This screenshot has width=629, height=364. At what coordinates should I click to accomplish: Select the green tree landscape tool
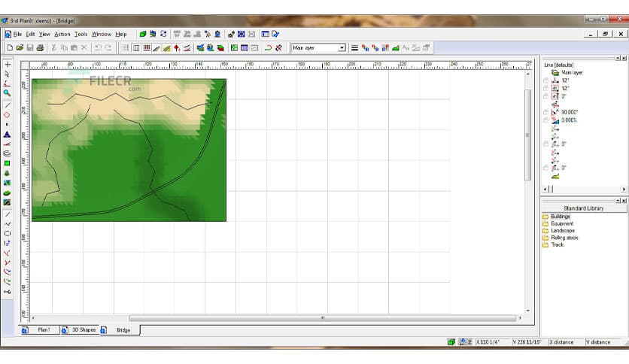[x=7, y=173]
